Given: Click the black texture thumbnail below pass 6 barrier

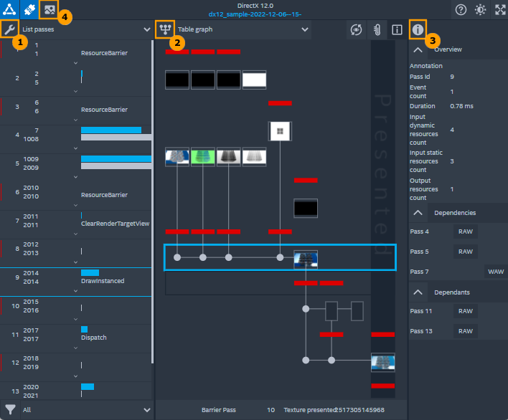Looking at the screenshot, I should click(306, 208).
